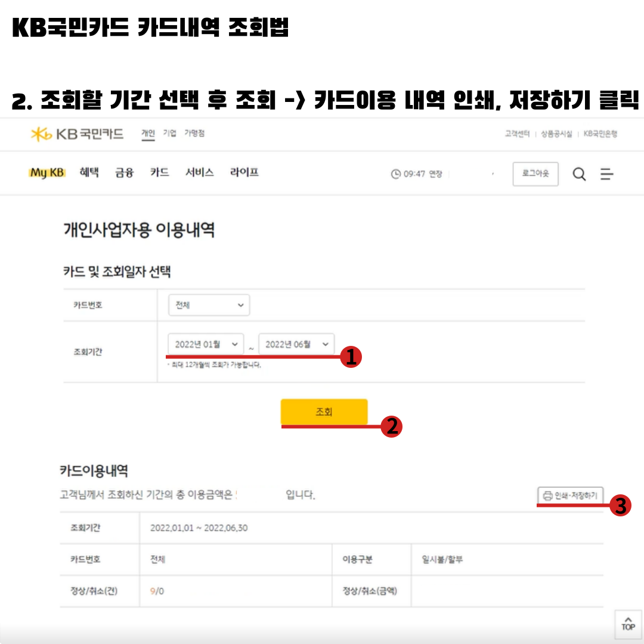
Task: Open the hamburger full menu icon
Action: (606, 174)
